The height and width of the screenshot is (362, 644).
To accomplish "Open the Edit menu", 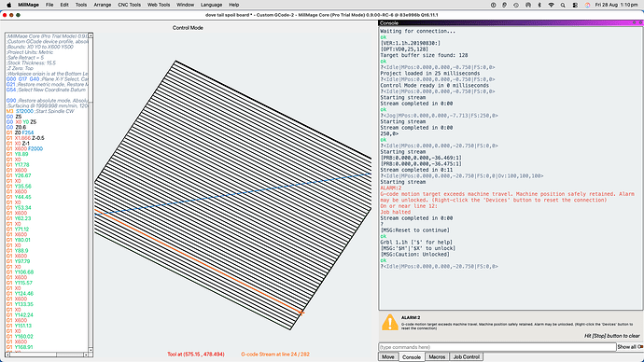I will [x=64, y=5].
